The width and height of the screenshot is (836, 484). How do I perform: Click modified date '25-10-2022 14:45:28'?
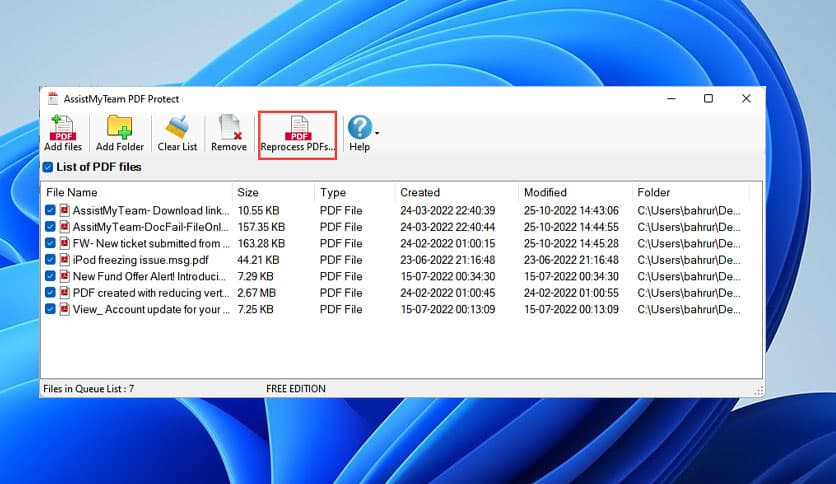[x=571, y=244]
